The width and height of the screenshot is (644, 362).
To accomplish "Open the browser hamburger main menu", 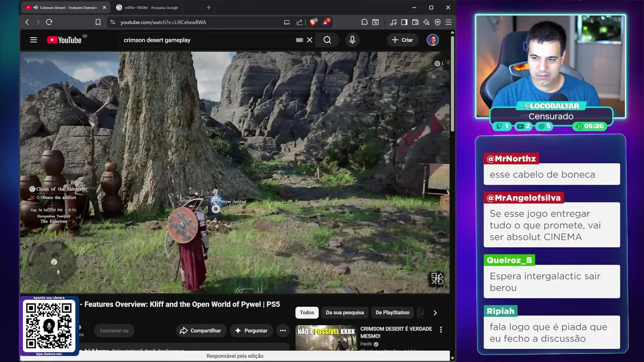I will click(448, 22).
